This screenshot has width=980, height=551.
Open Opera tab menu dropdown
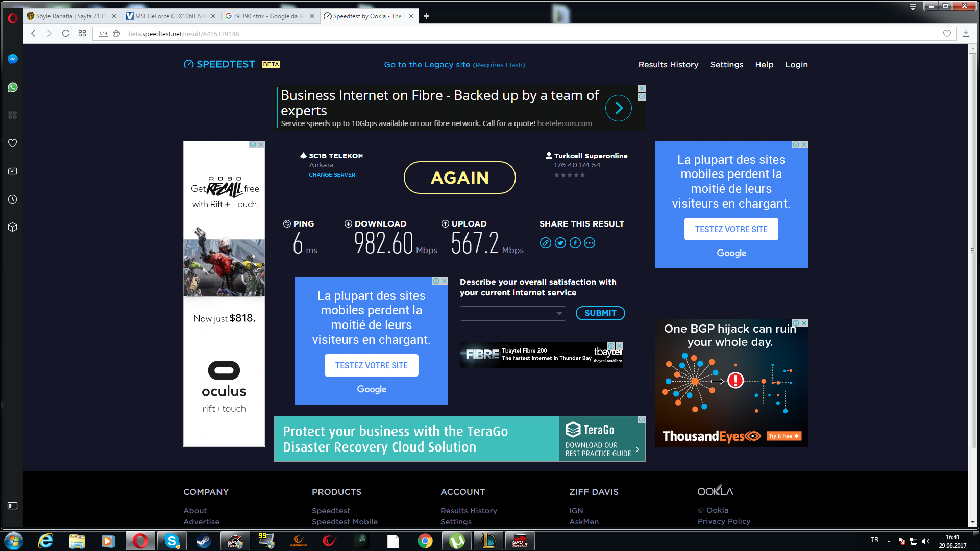click(x=913, y=6)
